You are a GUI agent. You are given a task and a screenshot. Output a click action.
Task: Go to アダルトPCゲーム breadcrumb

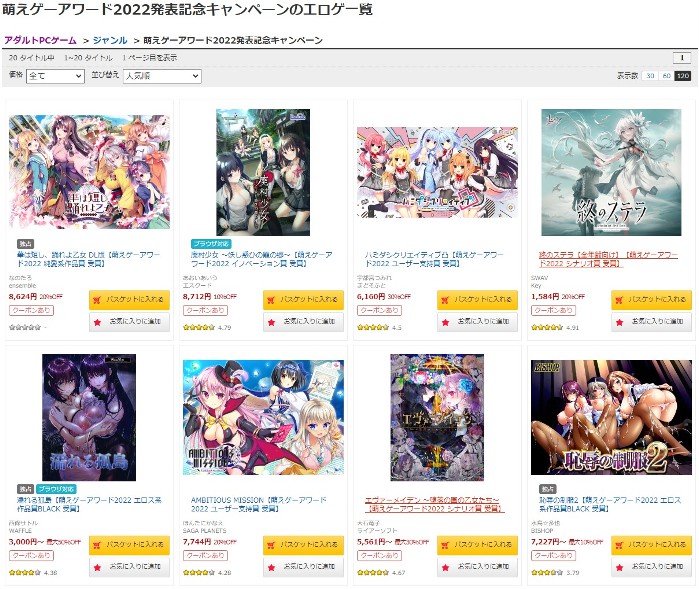[40, 40]
